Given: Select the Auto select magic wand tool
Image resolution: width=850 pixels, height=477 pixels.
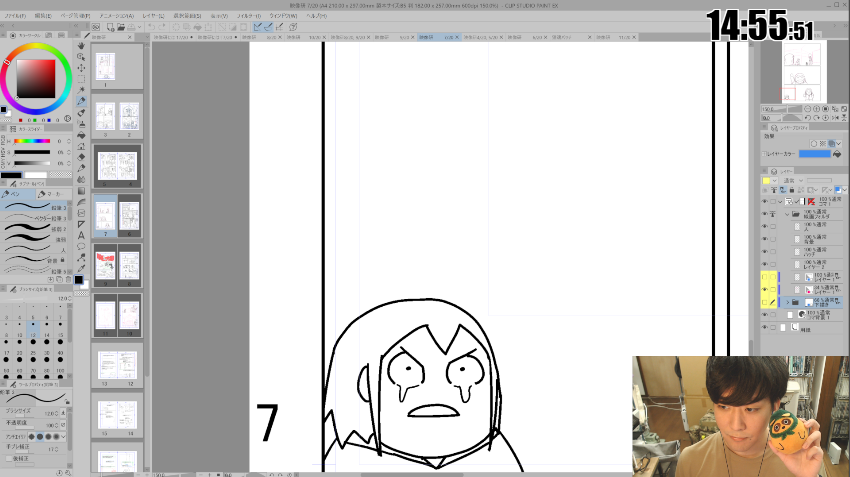Looking at the screenshot, I should tap(81, 90).
